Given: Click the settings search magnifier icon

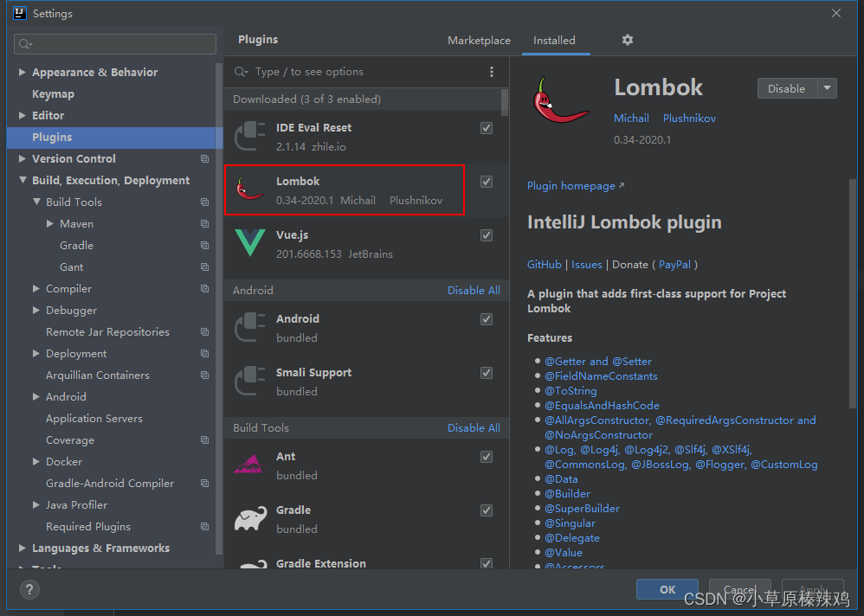Looking at the screenshot, I should coord(25,44).
